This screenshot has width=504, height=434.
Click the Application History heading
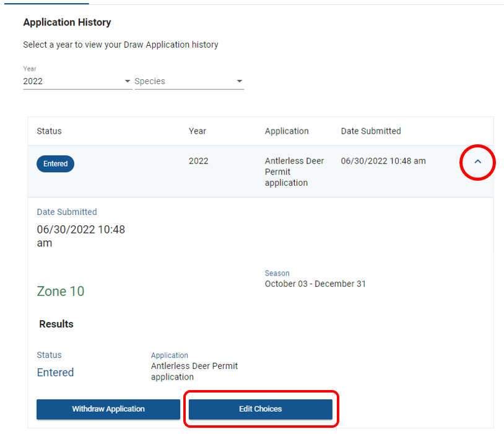[67, 22]
